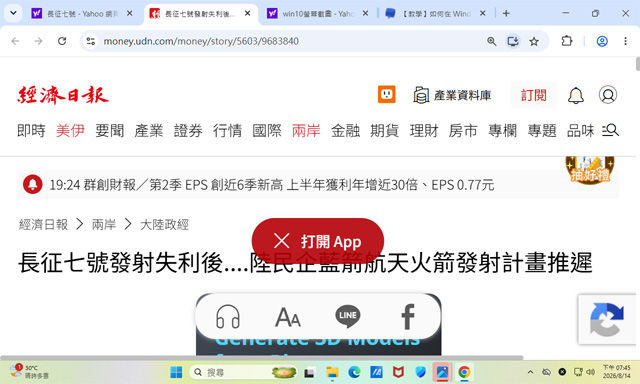Open the 即時 menu item
Viewport: 640px width, 384px height.
click(x=31, y=131)
